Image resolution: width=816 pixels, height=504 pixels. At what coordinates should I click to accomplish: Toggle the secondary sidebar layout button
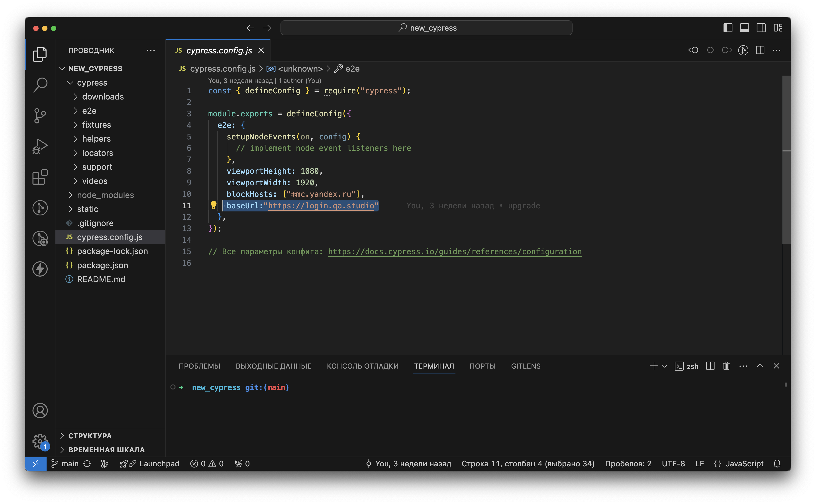(761, 28)
